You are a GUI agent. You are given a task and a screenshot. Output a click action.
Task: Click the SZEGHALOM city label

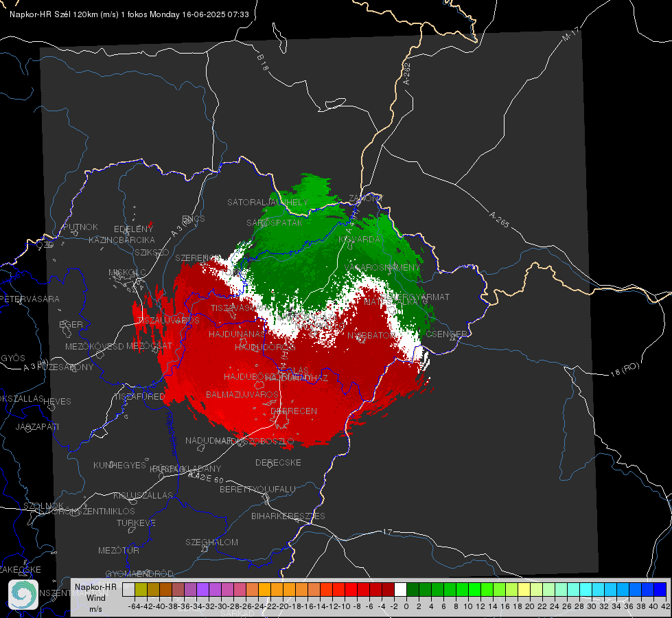211,542
